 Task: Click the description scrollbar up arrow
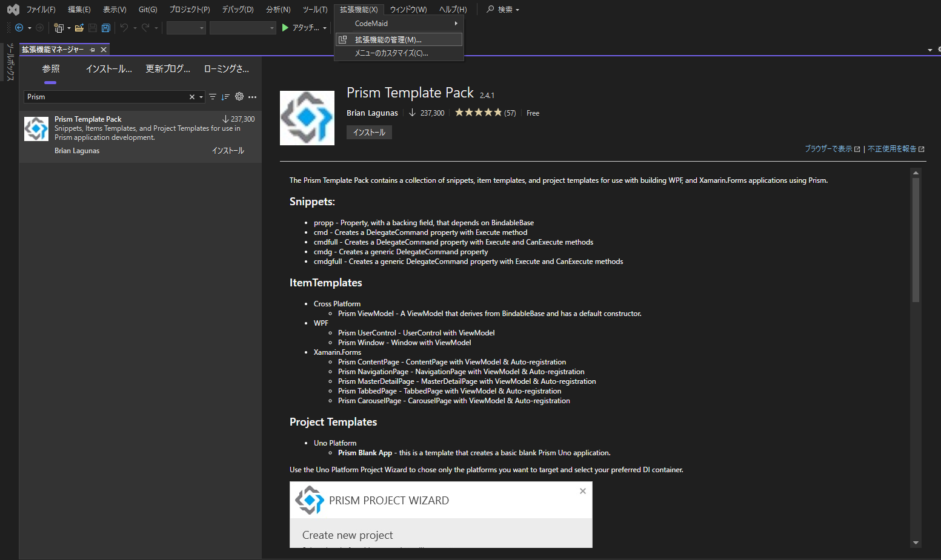tap(916, 173)
